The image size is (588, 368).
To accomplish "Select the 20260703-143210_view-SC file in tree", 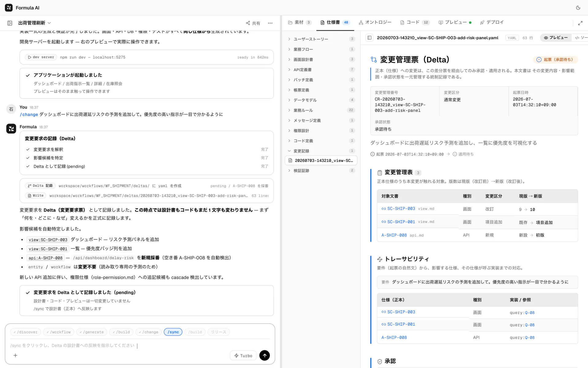I will pyautogui.click(x=321, y=160).
